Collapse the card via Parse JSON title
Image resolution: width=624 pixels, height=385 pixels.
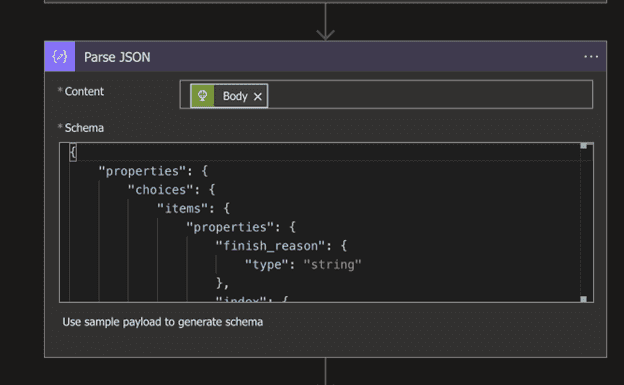coord(117,57)
